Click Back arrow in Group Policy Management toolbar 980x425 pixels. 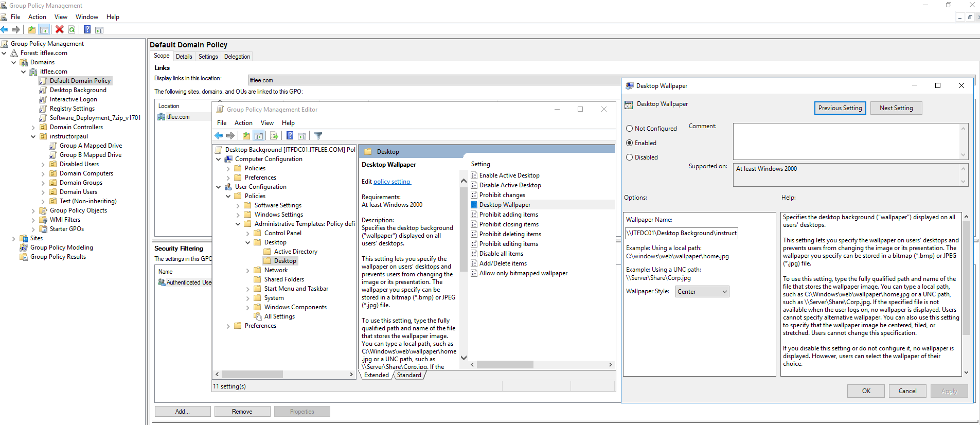pos(5,30)
